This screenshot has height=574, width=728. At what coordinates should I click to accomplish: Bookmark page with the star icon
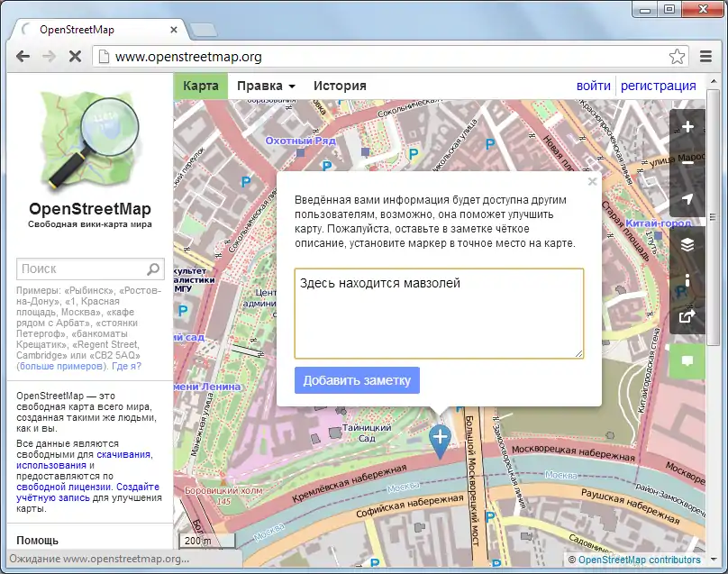[677, 57]
